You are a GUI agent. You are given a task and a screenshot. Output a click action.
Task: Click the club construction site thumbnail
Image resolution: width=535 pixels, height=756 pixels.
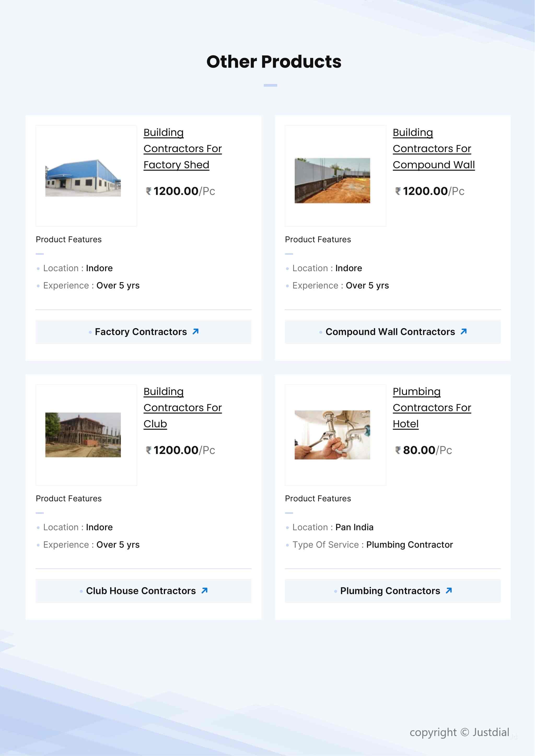tap(83, 435)
